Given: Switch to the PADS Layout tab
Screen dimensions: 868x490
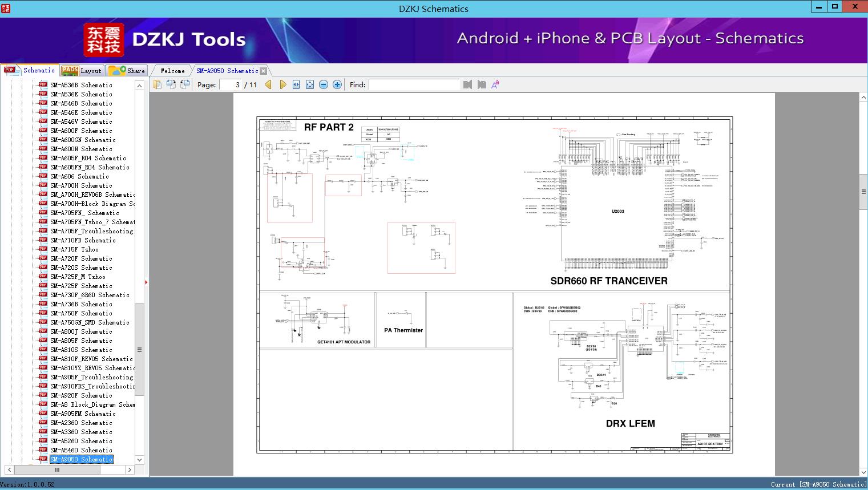Looking at the screenshot, I should point(82,71).
